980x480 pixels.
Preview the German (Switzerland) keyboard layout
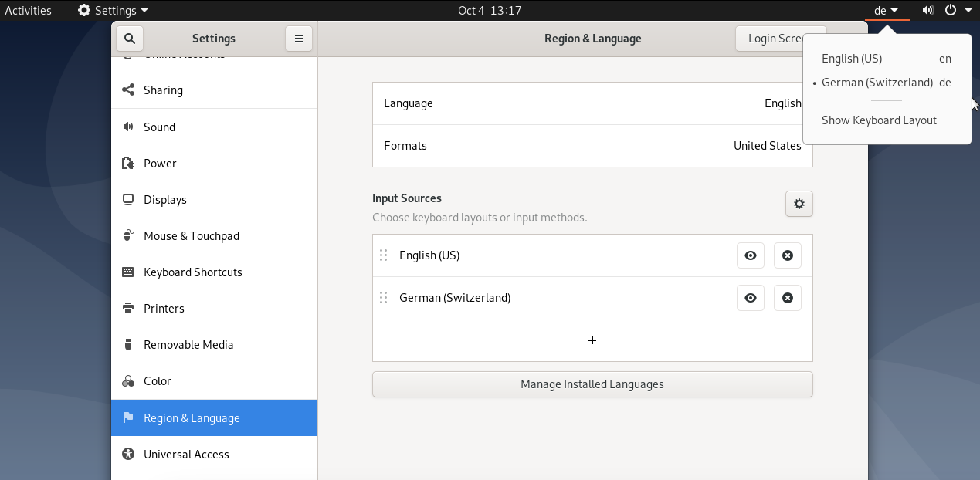click(750, 297)
